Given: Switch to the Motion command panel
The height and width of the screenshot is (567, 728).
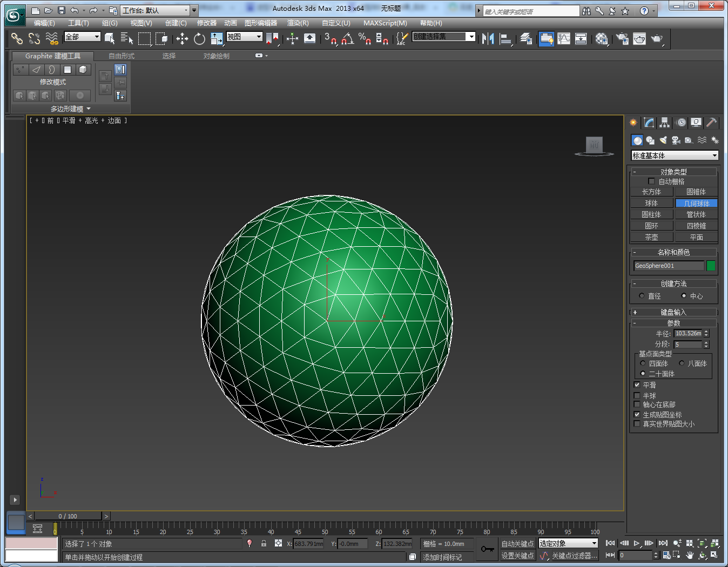Looking at the screenshot, I should 681,123.
